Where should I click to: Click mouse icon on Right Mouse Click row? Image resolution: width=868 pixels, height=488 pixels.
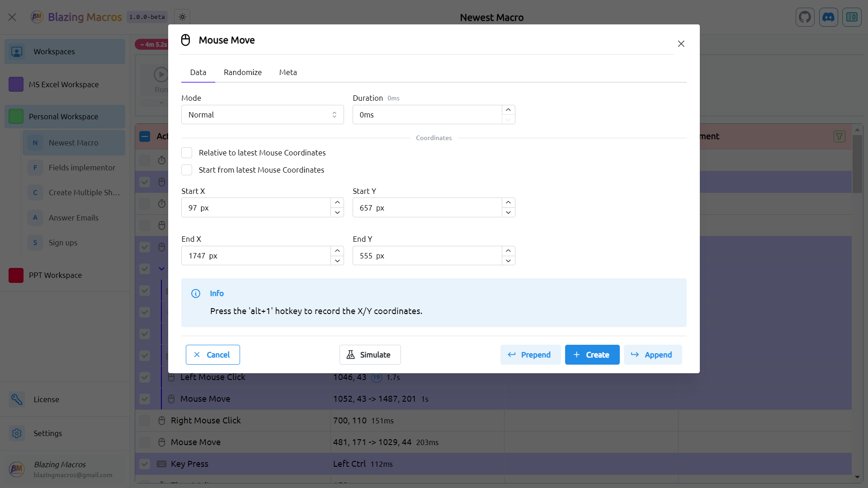pyautogui.click(x=161, y=421)
